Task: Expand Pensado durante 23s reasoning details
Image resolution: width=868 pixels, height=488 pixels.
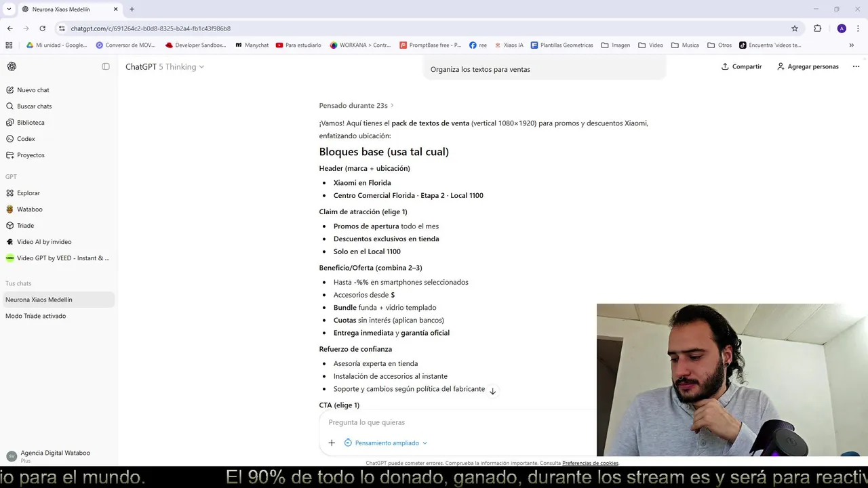Action: pyautogui.click(x=357, y=106)
